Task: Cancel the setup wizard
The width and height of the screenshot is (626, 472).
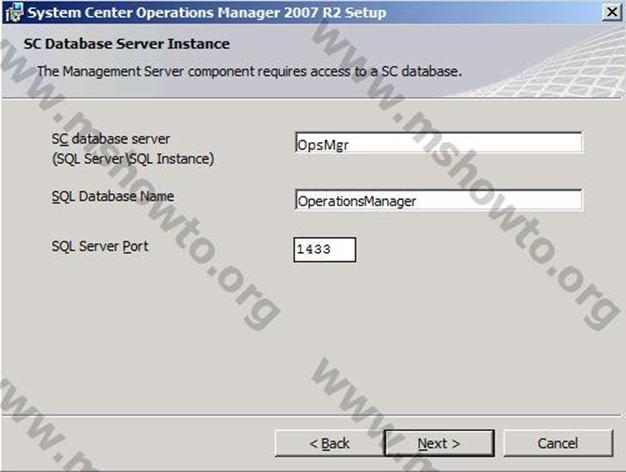Action: pyautogui.click(x=558, y=443)
